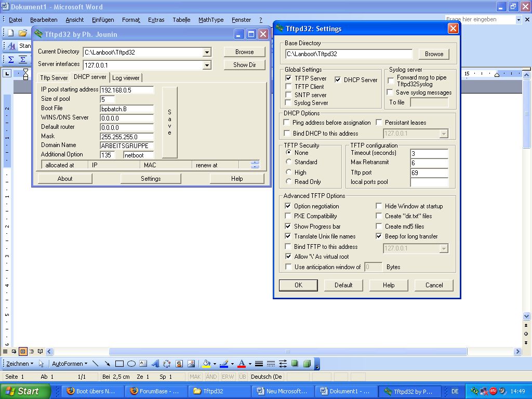Expand Drawing toolbar options arrow

(317, 364)
